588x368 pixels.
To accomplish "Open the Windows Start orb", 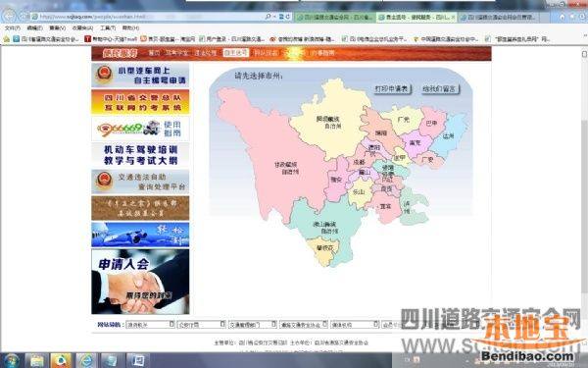I will point(11,360).
